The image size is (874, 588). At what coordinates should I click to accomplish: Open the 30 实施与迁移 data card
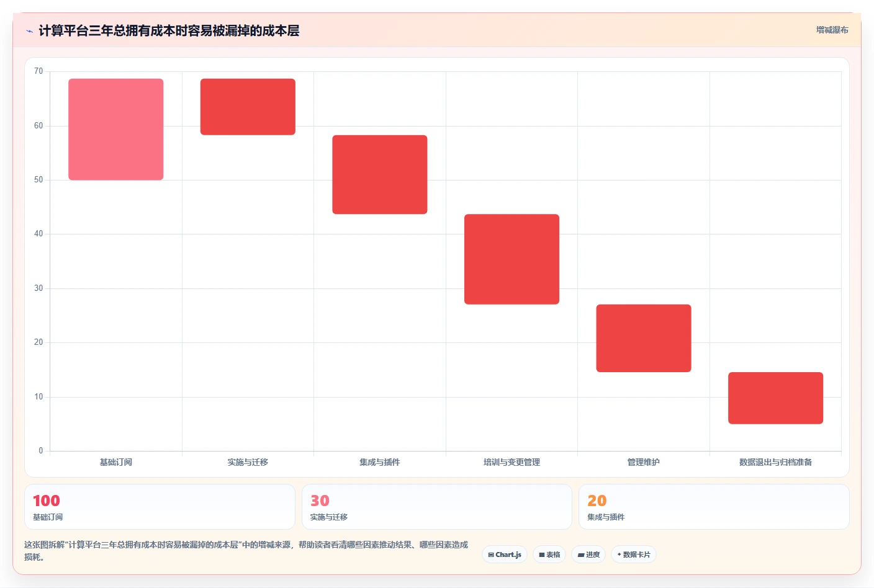[437, 507]
